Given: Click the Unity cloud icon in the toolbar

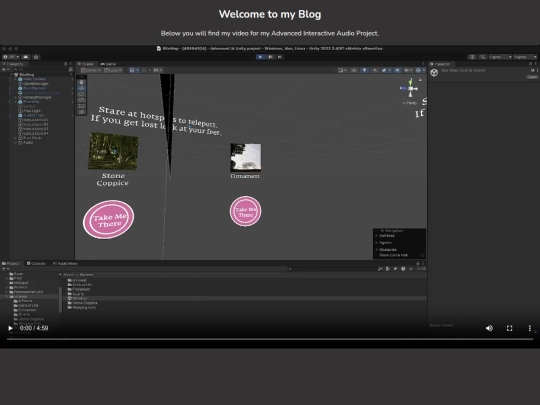Looking at the screenshot, I should tap(26, 57).
